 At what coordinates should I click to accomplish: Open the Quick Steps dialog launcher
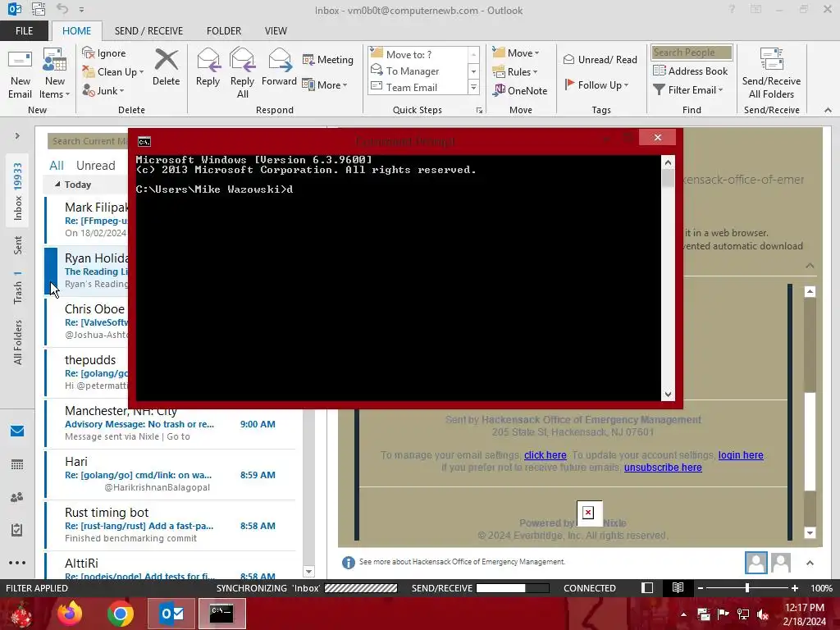point(479,111)
